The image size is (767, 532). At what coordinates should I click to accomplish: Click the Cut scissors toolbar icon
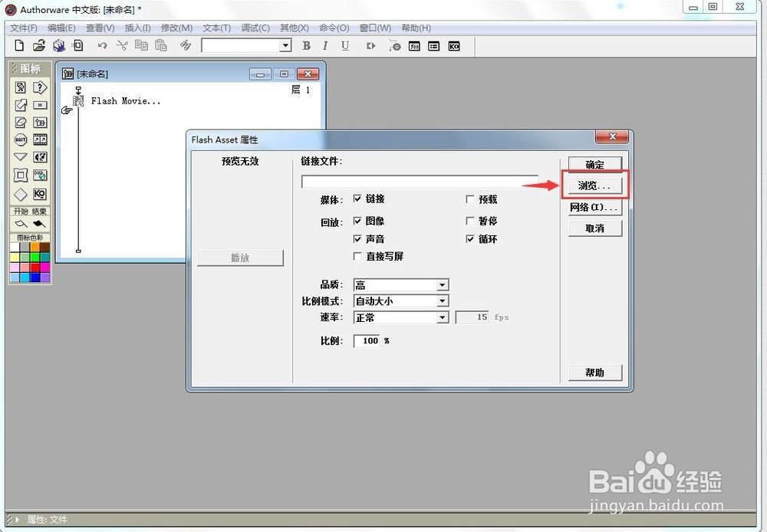coord(122,45)
